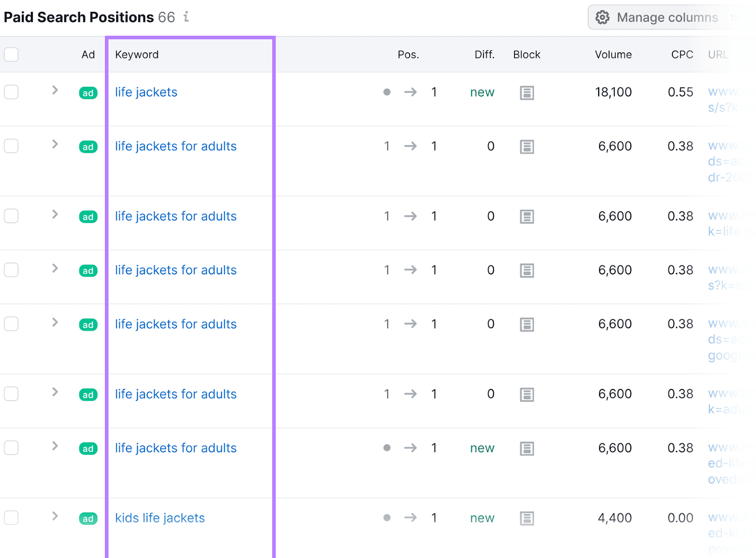
Task: Click the ad badge in the goog URL row
Action: 88,325
